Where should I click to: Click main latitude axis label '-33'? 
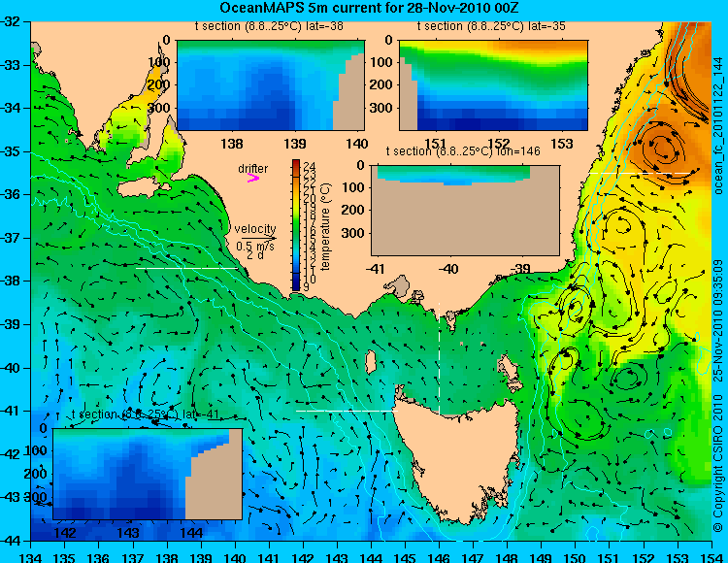(x=11, y=65)
